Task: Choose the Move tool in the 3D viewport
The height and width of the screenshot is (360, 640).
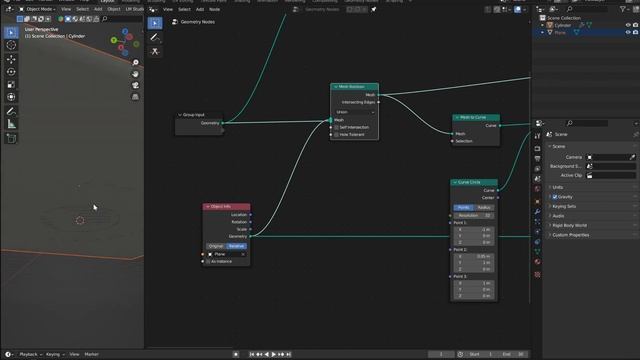Action: pyautogui.click(x=11, y=59)
